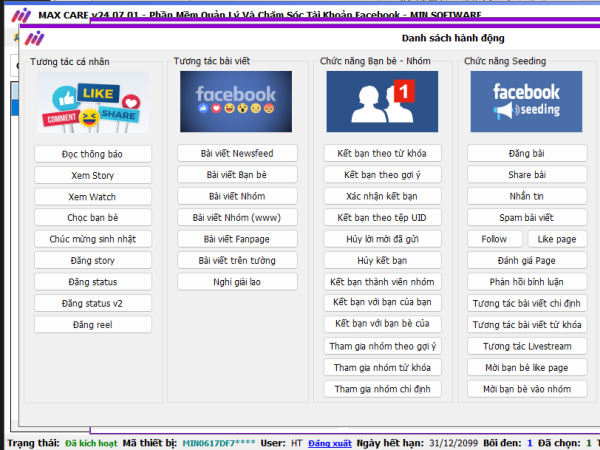The height and width of the screenshot is (450, 600).
Task: Click expiry date 31/12/2099
Action: point(453,443)
